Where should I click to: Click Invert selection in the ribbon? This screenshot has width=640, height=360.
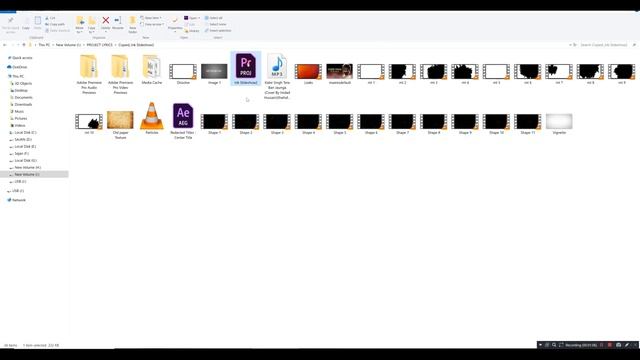pyautogui.click(x=218, y=31)
